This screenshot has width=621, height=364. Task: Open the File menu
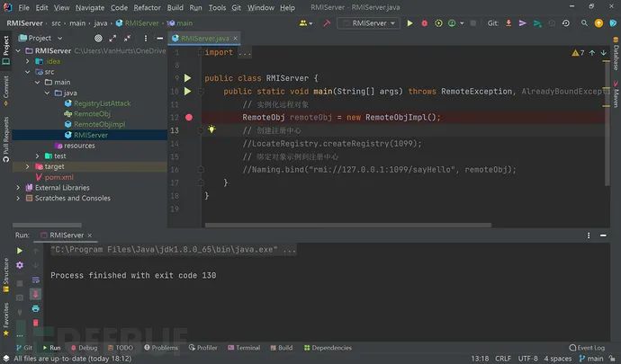23,7
